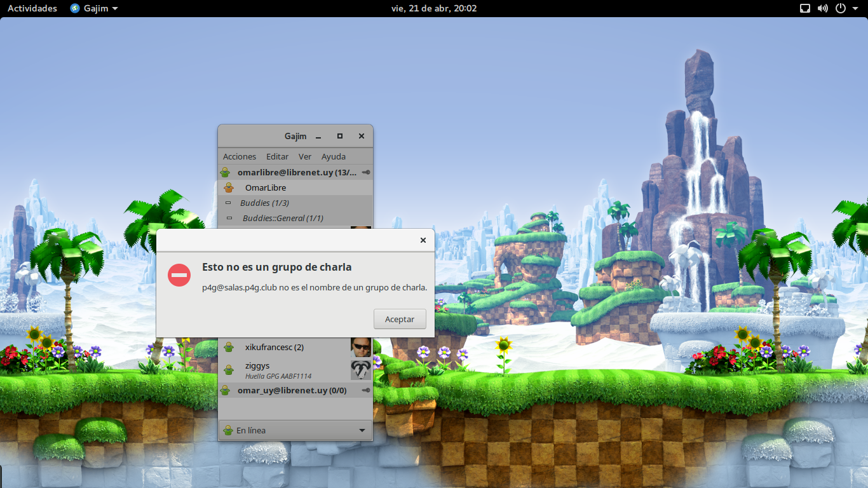Open the Editar menu in Gajim
The width and height of the screenshot is (868, 488).
(277, 156)
